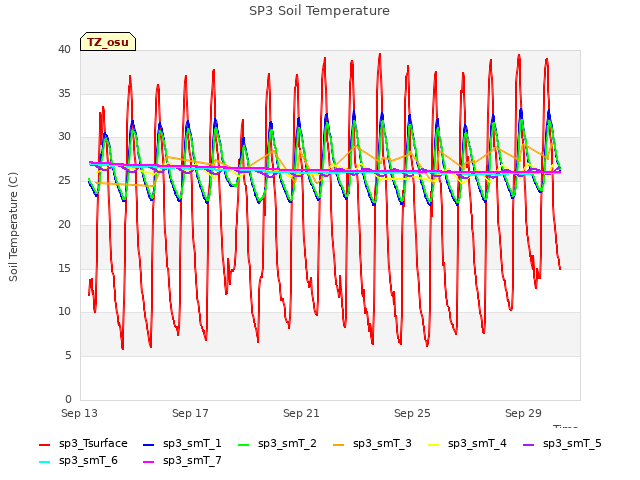Click the Soil Temperature (C) axis label
Viewport: 640px width, 480px height.
coord(13,227)
